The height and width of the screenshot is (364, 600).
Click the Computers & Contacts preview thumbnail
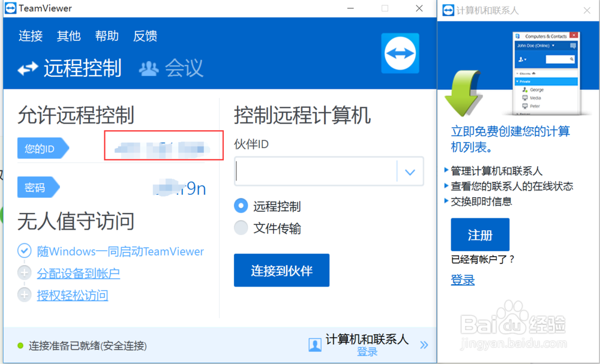click(547, 73)
